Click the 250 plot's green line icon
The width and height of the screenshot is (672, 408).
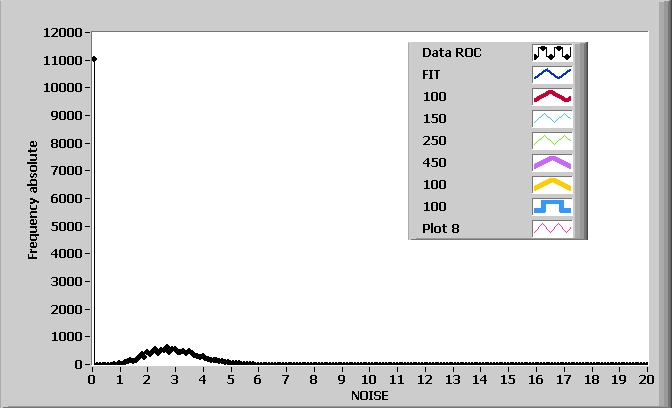click(x=551, y=140)
